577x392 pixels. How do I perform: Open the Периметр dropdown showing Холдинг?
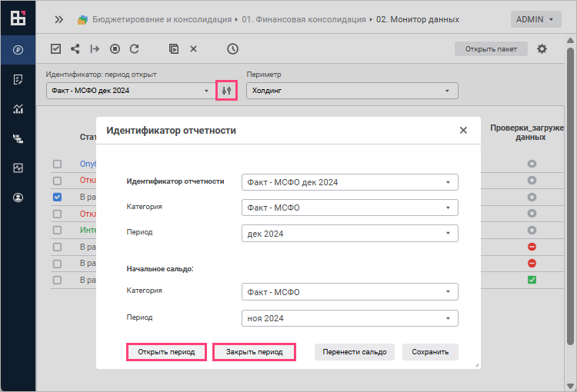pos(352,91)
